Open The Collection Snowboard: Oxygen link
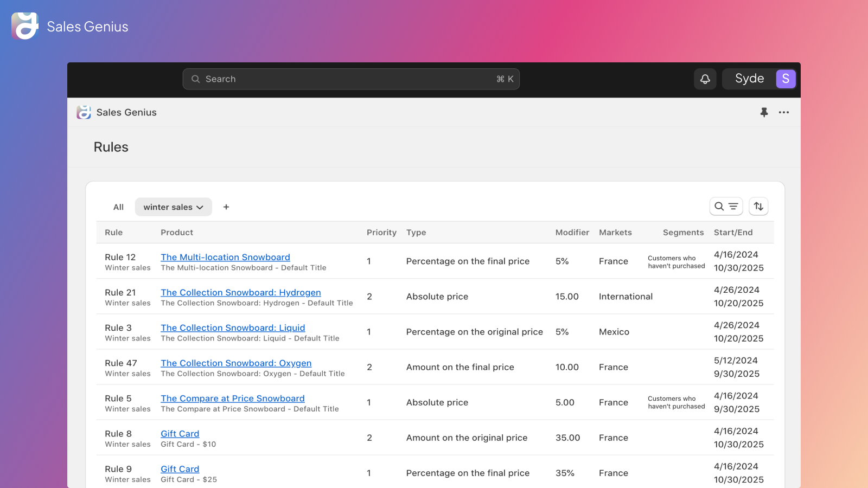 [x=236, y=363]
